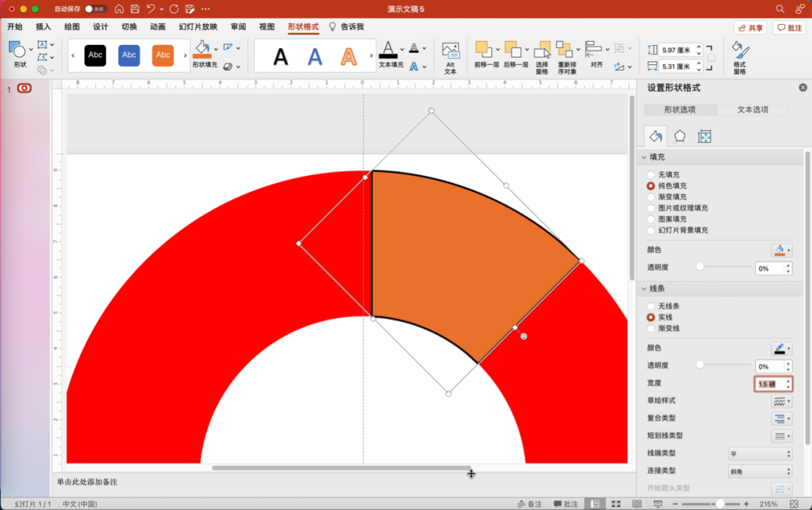Toggle the AutoSave (自动保存) switch
Image resolution: width=812 pixels, height=510 pixels.
(x=95, y=9)
